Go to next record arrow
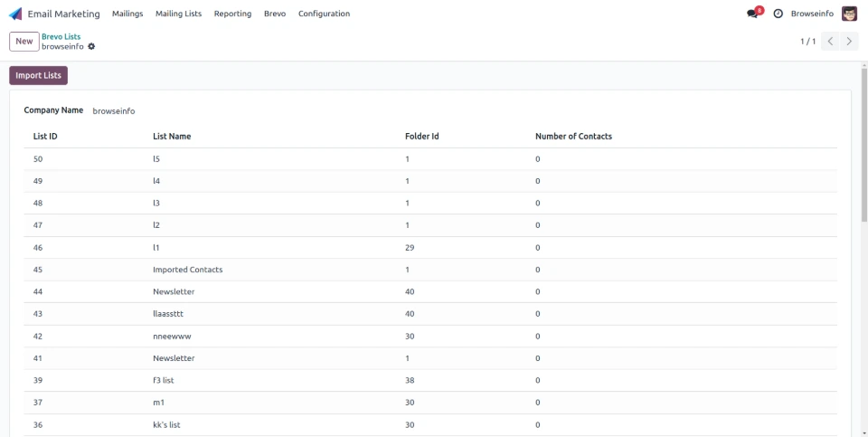Screen dimensions: 868x437 (849, 42)
